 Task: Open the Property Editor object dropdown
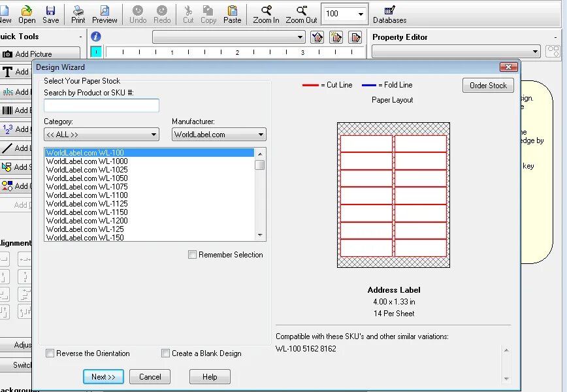tap(456, 52)
